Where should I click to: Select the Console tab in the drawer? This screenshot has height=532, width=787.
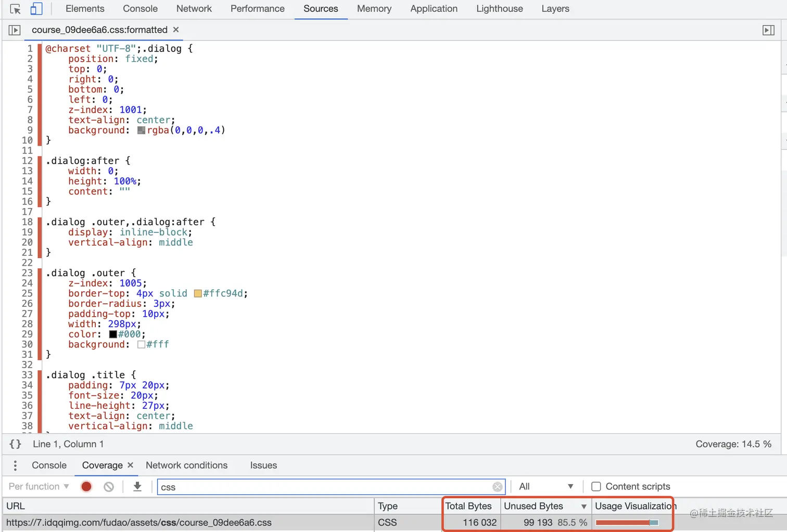(x=49, y=465)
